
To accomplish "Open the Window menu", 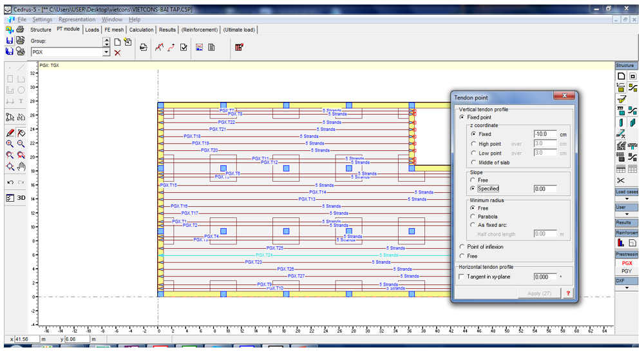I will click(112, 19).
